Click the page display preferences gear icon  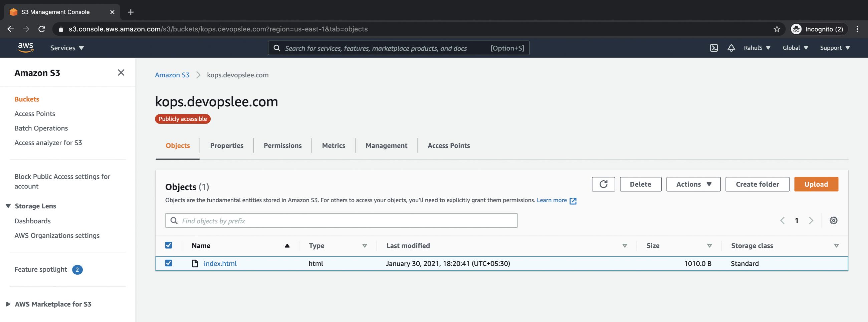click(x=833, y=220)
